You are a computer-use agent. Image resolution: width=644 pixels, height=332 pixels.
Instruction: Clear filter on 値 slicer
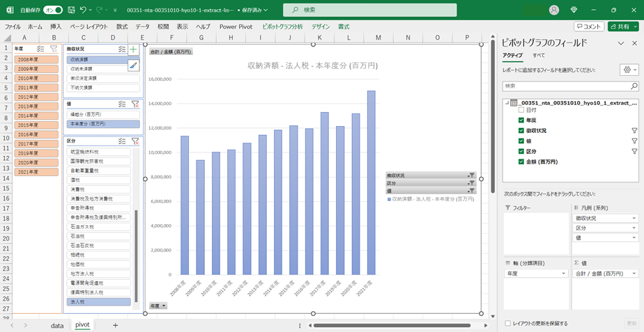click(x=135, y=104)
